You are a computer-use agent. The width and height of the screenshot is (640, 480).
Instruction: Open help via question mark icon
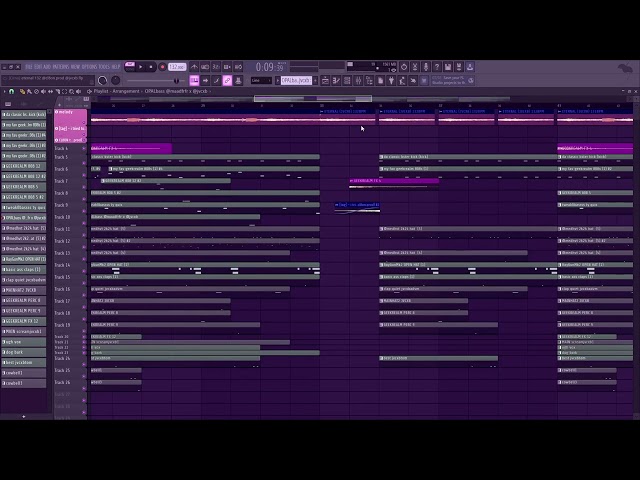pyautogui.click(x=437, y=67)
